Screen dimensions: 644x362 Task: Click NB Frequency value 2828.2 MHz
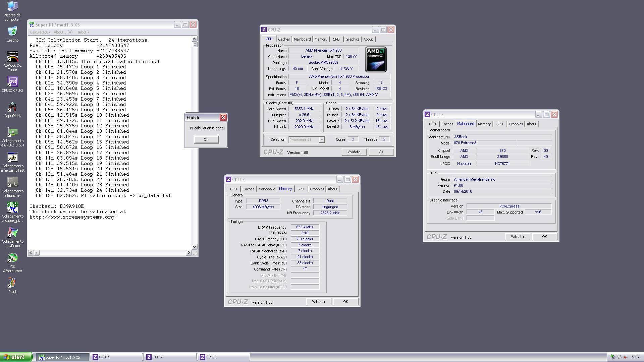[x=330, y=213]
